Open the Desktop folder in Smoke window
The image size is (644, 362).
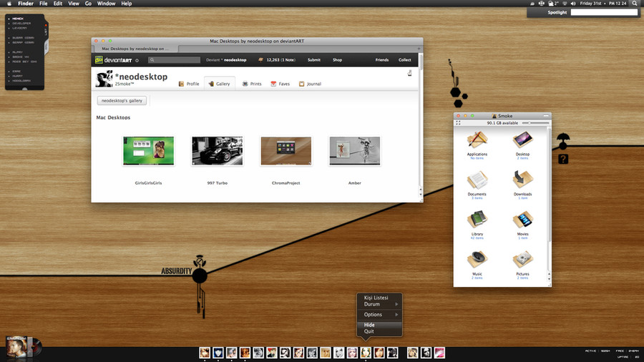pos(522,140)
